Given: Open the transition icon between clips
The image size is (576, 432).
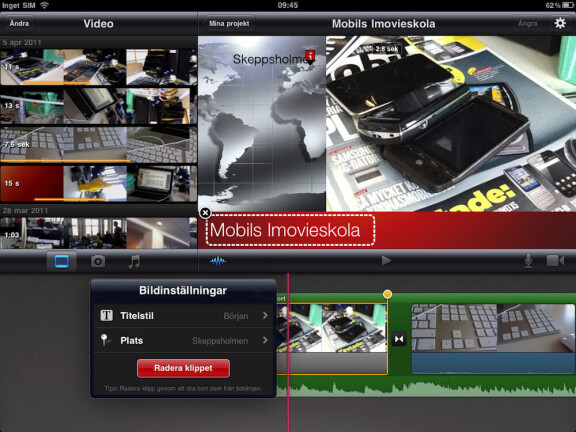Looking at the screenshot, I should (399, 338).
